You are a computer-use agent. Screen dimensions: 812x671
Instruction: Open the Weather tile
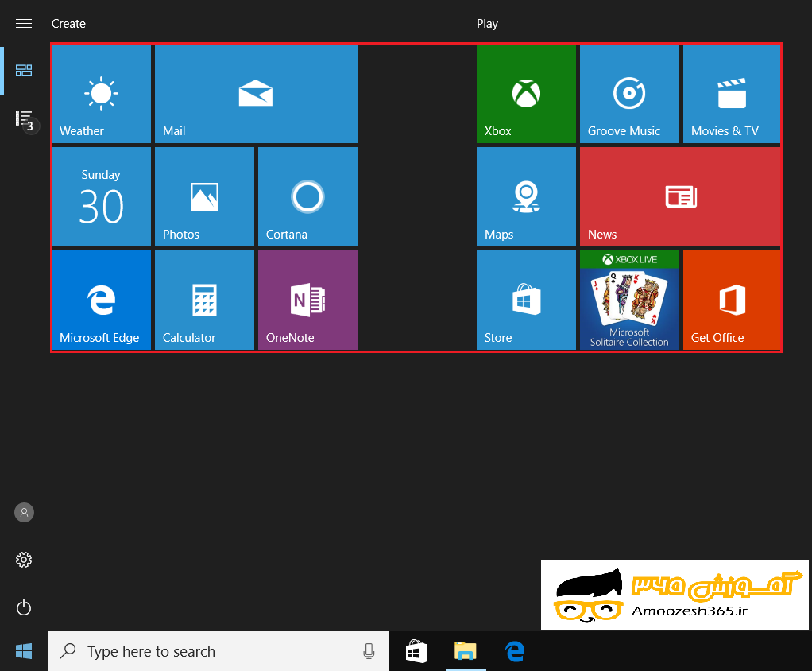click(x=102, y=94)
